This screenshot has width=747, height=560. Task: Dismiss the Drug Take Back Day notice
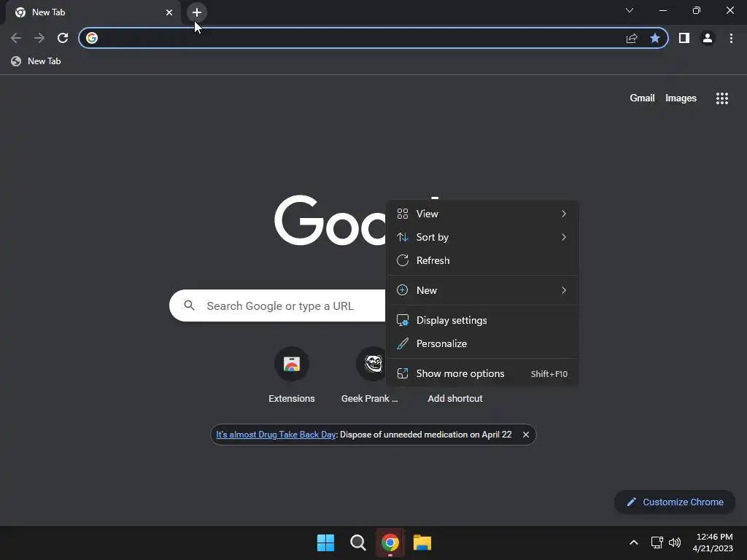pyautogui.click(x=525, y=435)
